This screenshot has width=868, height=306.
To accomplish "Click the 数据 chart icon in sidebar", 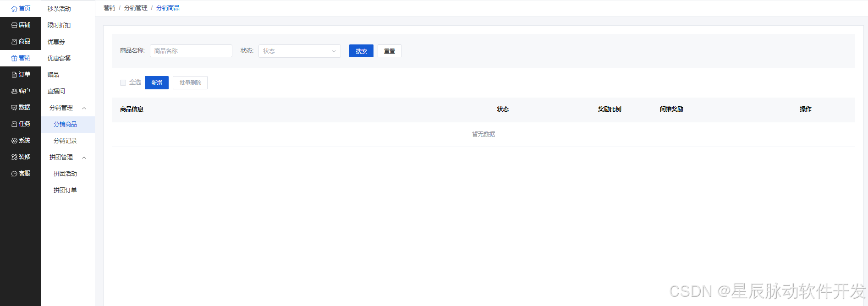I will 14,108.
